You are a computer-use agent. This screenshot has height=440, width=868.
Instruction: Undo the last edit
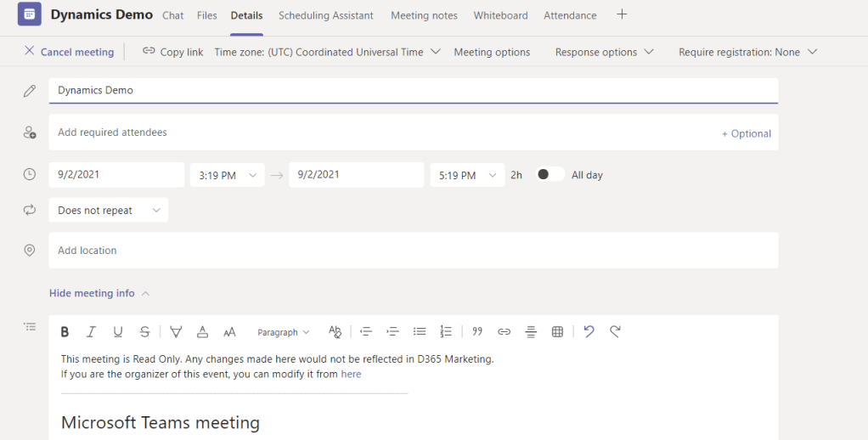click(x=589, y=332)
